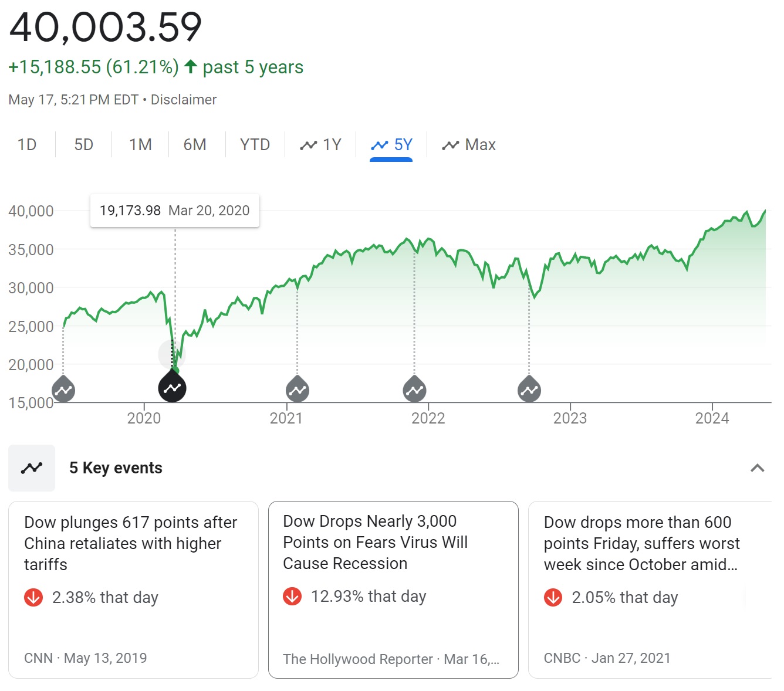Select the early 2021 key event marker

pyautogui.click(x=298, y=389)
